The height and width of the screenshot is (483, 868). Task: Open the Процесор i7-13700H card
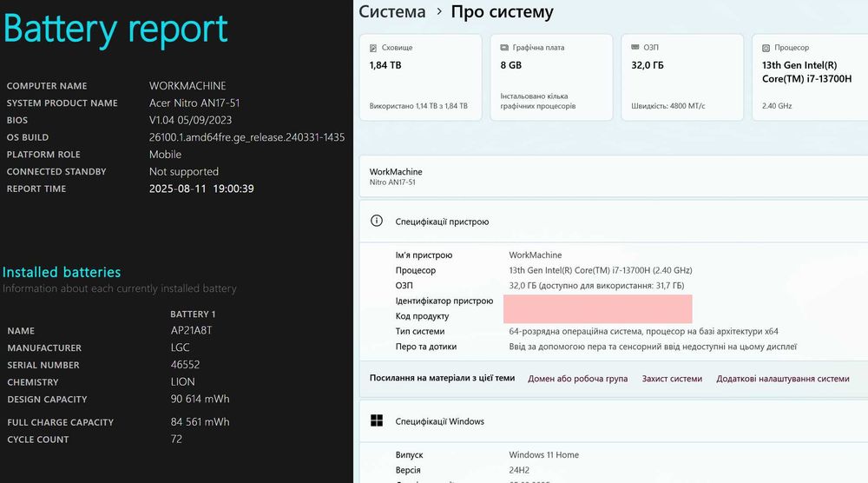(x=810, y=77)
